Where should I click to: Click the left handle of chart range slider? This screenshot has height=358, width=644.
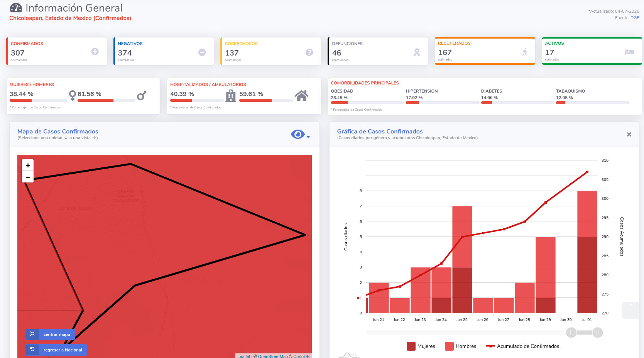pos(571,332)
